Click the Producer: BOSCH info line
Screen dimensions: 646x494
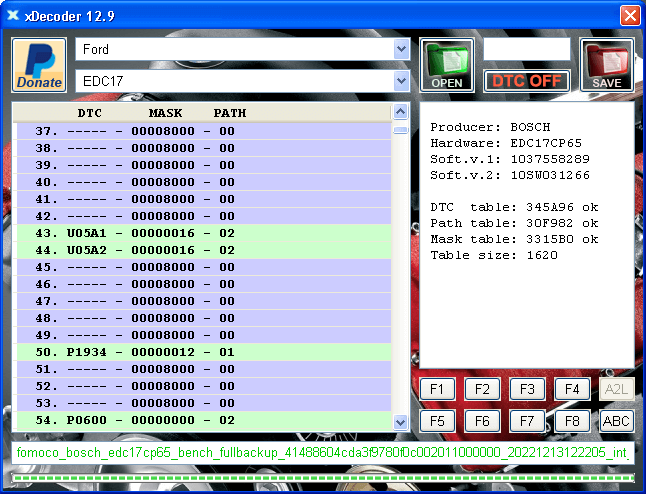[490, 127]
